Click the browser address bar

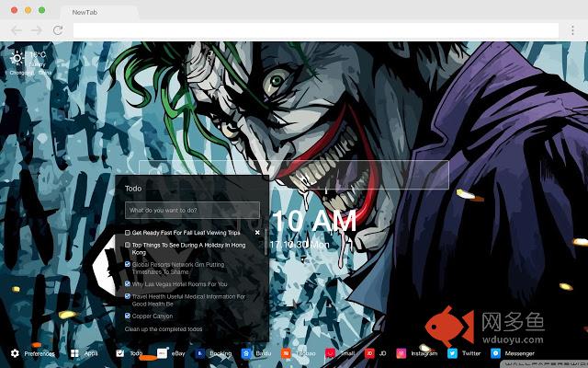click(316, 30)
